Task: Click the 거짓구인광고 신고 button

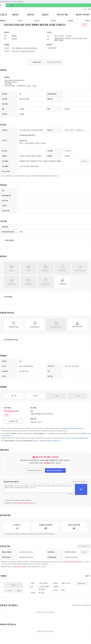Action: pyautogui.click(x=84, y=546)
